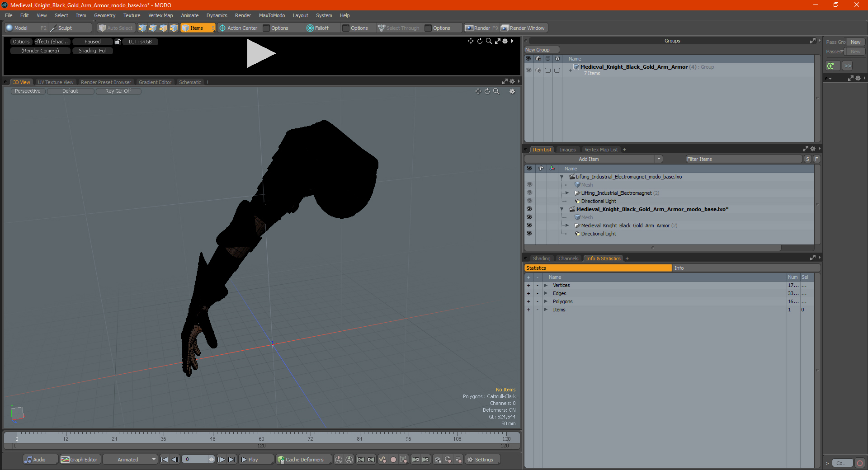
Task: Click the Perspective view button
Action: pos(28,91)
